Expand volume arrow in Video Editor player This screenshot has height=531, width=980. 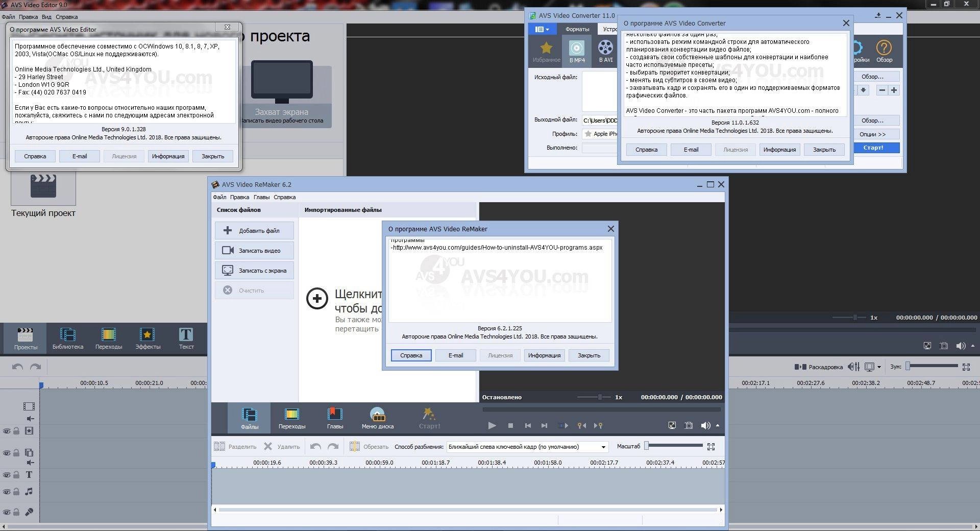pos(973,346)
